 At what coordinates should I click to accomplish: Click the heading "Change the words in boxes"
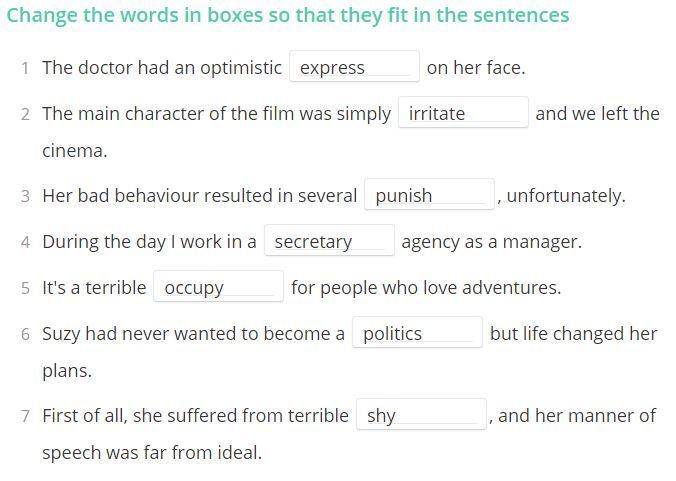[x=288, y=15]
